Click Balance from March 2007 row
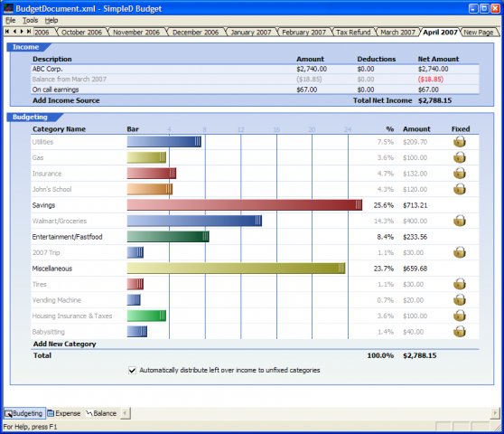Viewport: 504px width, 434px height. [256, 80]
